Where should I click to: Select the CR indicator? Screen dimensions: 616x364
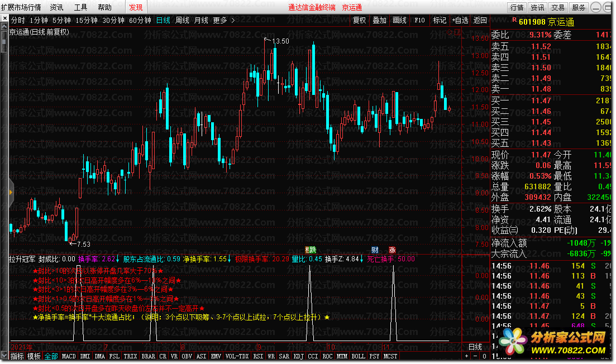pos(163,356)
